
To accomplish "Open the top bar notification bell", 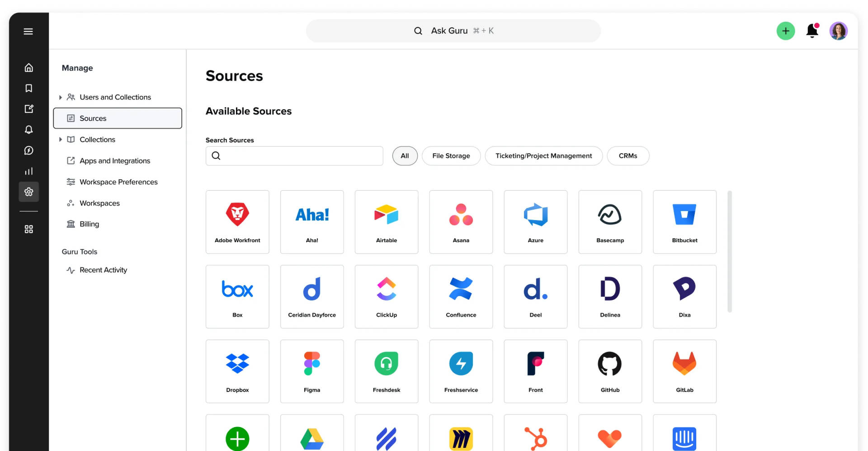I will [812, 31].
